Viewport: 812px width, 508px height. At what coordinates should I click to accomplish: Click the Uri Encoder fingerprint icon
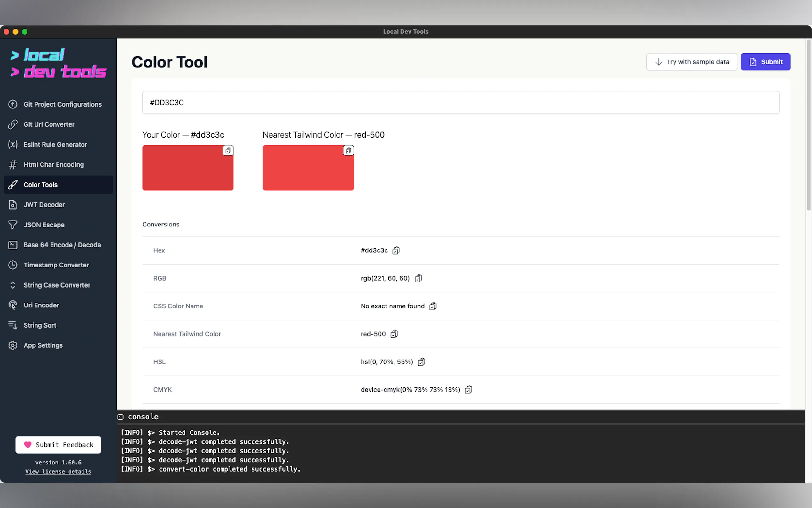(x=13, y=305)
